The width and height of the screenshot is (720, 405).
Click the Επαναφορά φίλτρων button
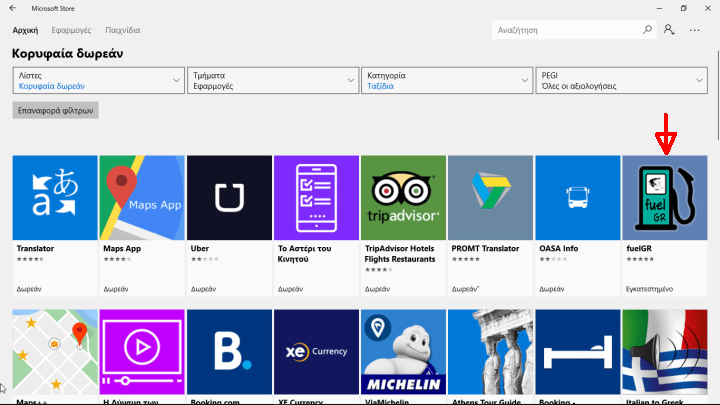[56, 110]
